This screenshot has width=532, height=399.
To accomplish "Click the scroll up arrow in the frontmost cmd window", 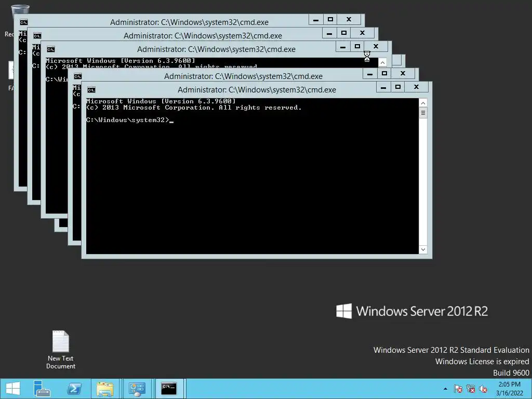I will coord(423,103).
